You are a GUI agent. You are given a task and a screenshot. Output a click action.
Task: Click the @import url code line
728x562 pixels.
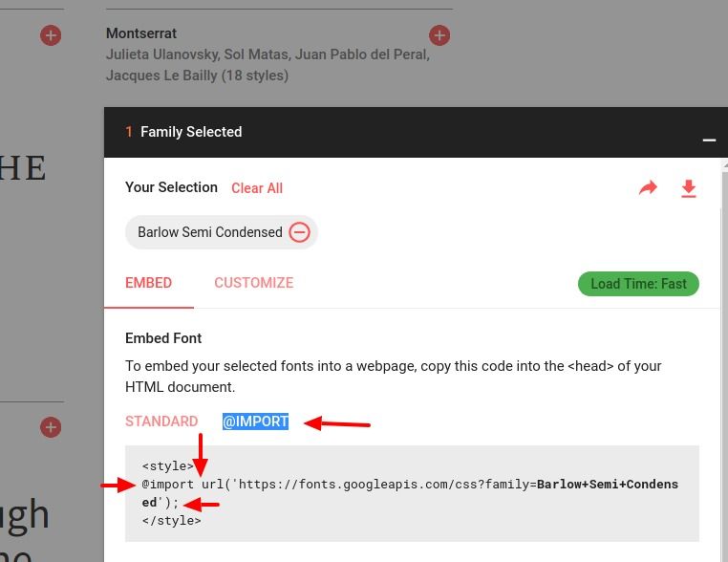coord(410,493)
